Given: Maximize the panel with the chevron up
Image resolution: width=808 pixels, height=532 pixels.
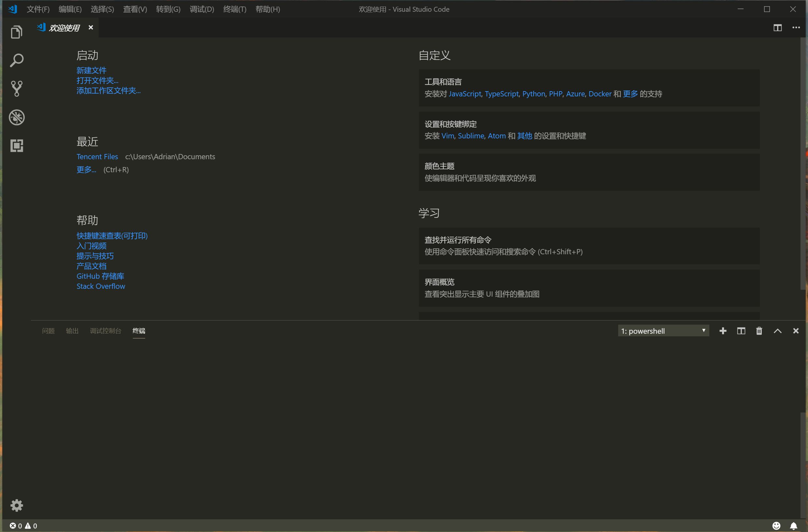Looking at the screenshot, I should (777, 331).
